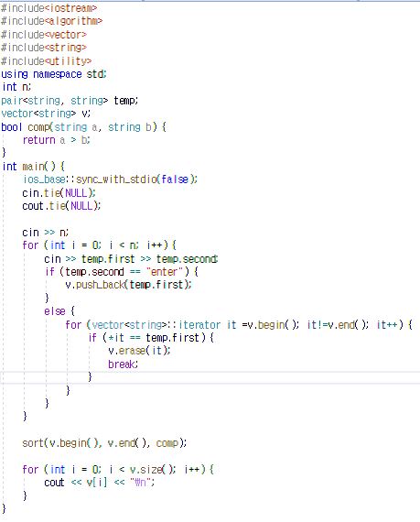Click the word 'iterator' in the for loop
The height and width of the screenshot is (522, 420).
[199, 324]
